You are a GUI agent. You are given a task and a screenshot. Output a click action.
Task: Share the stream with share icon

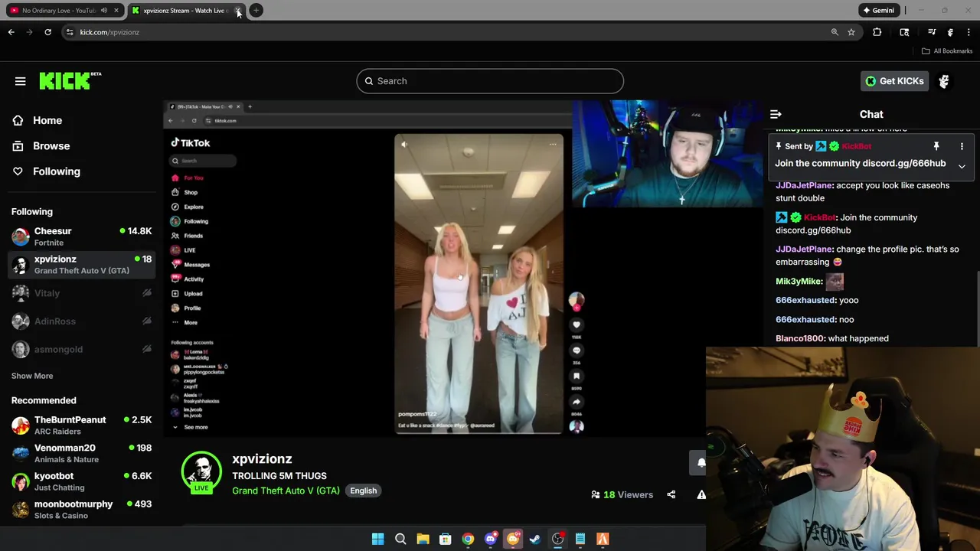tap(671, 494)
